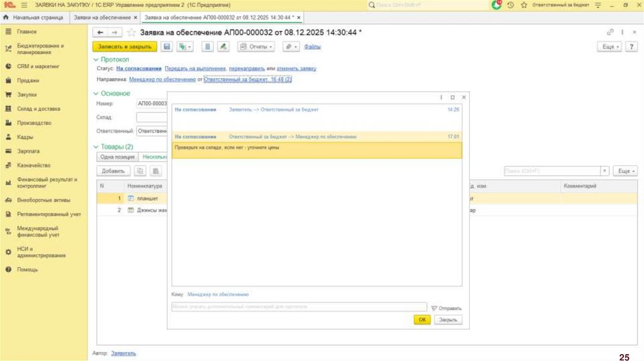The height and width of the screenshot is (361, 644).
Task: Select the 17:01 protocol entry row
Action: point(317,136)
